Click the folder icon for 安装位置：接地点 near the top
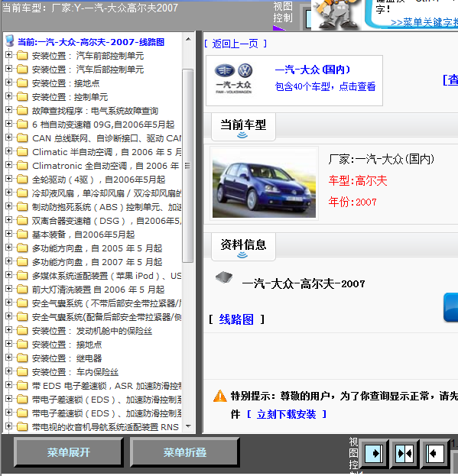The width and height of the screenshot is (458, 476). click(x=22, y=83)
